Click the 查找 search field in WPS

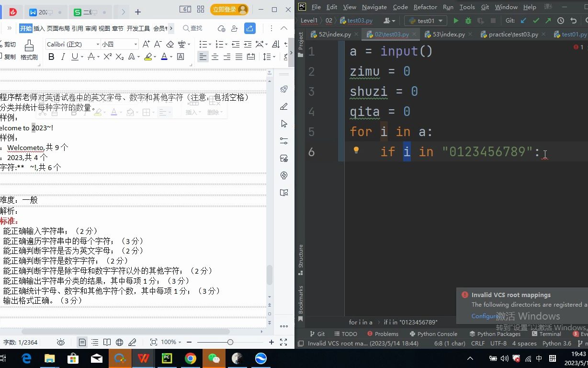click(x=193, y=28)
